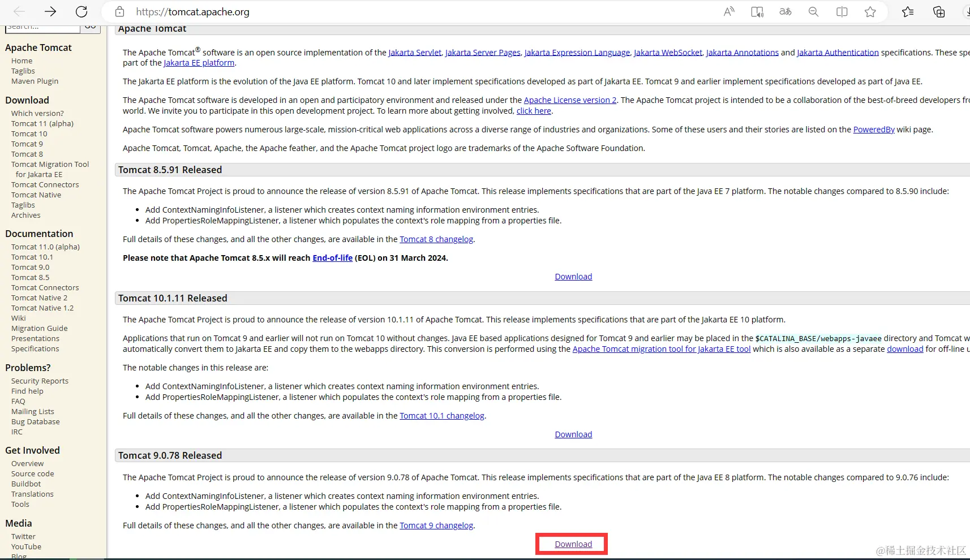
Task: Open the FAQ link
Action: point(18,402)
